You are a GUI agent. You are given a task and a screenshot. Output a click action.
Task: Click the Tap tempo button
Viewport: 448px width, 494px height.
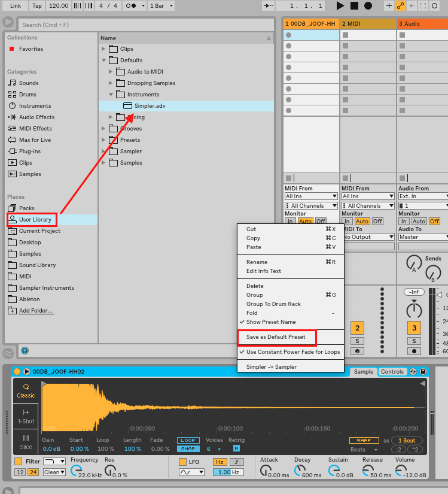coord(37,6)
